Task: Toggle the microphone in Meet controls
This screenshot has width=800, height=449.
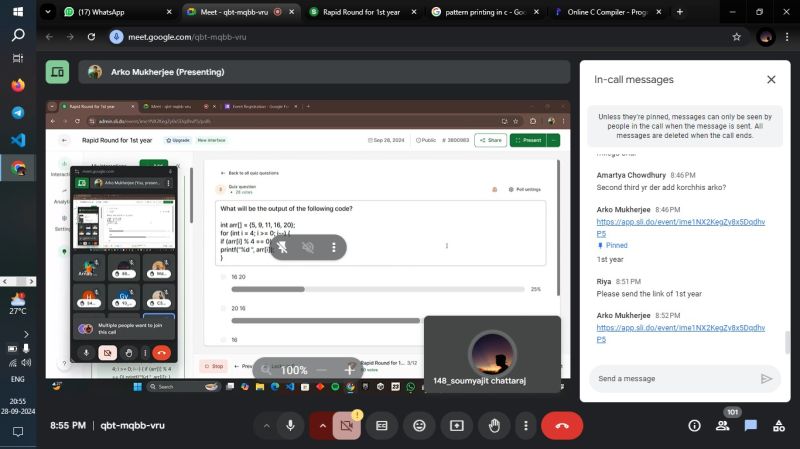Action: 290,426
